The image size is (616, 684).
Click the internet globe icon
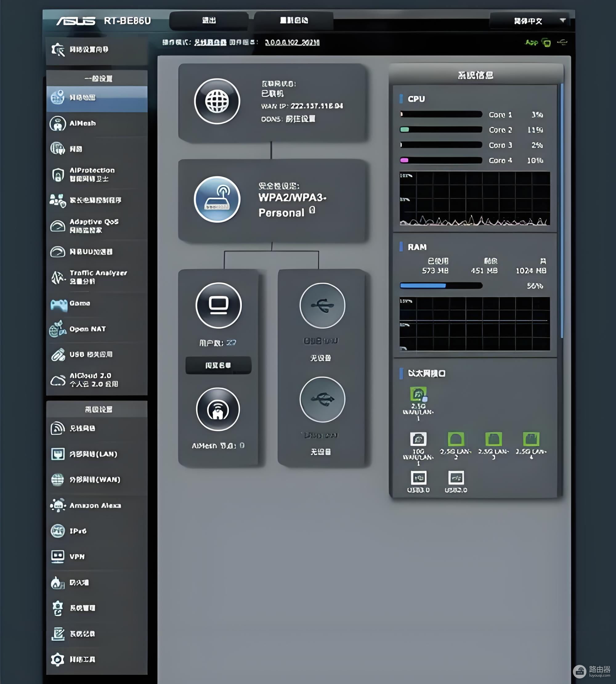point(217,101)
